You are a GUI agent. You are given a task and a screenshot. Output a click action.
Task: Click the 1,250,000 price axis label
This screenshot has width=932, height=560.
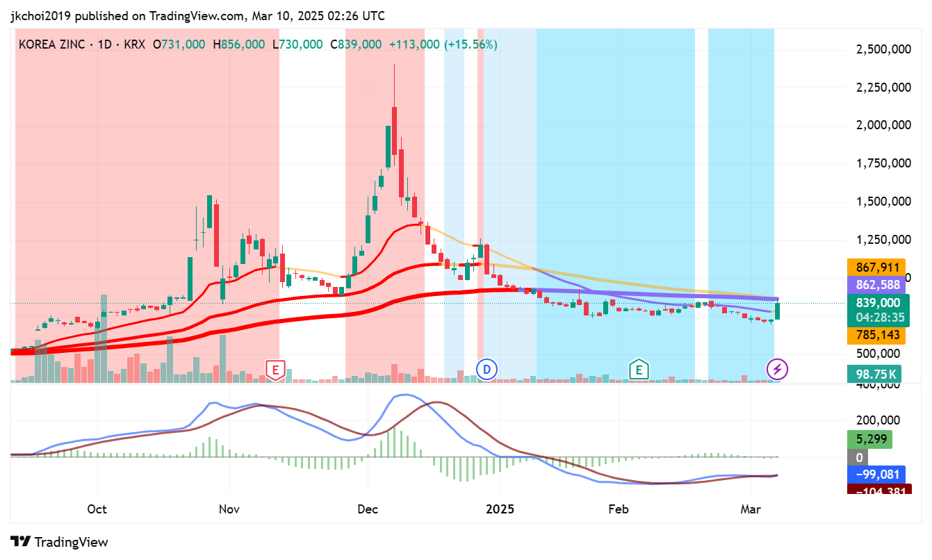(883, 240)
